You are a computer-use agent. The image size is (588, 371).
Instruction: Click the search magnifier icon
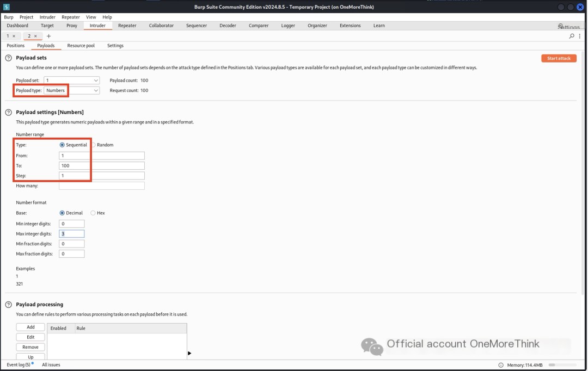click(572, 36)
